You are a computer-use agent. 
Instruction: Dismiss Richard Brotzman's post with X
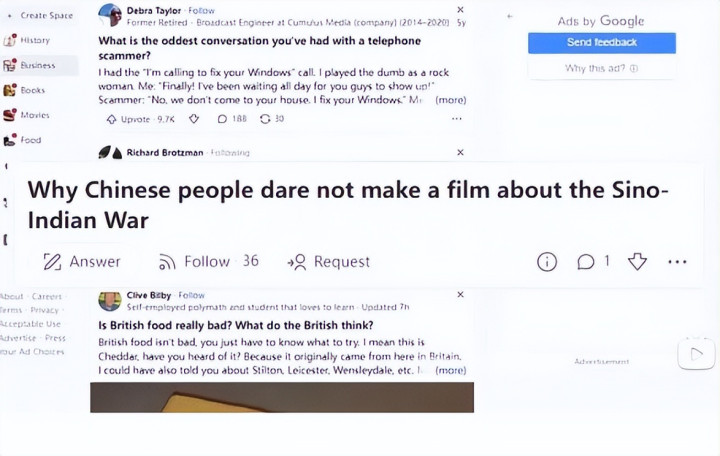(x=461, y=152)
